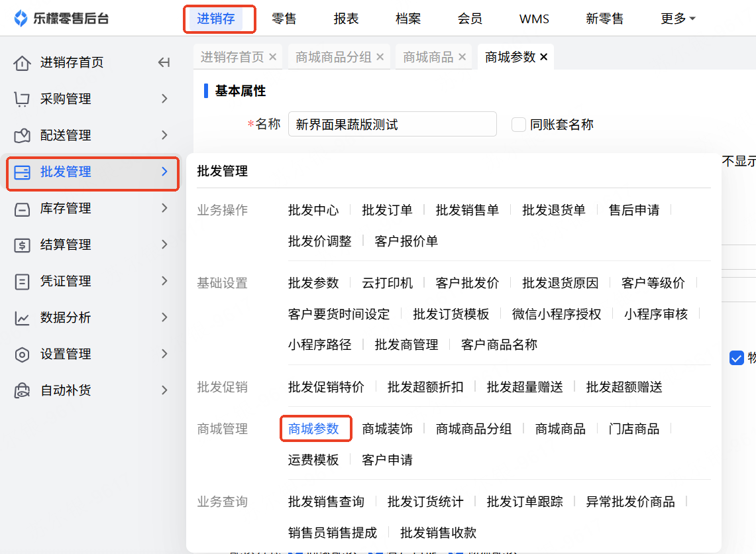The height and width of the screenshot is (554, 756).
Task: Open 门店商品 link
Action: (x=634, y=429)
